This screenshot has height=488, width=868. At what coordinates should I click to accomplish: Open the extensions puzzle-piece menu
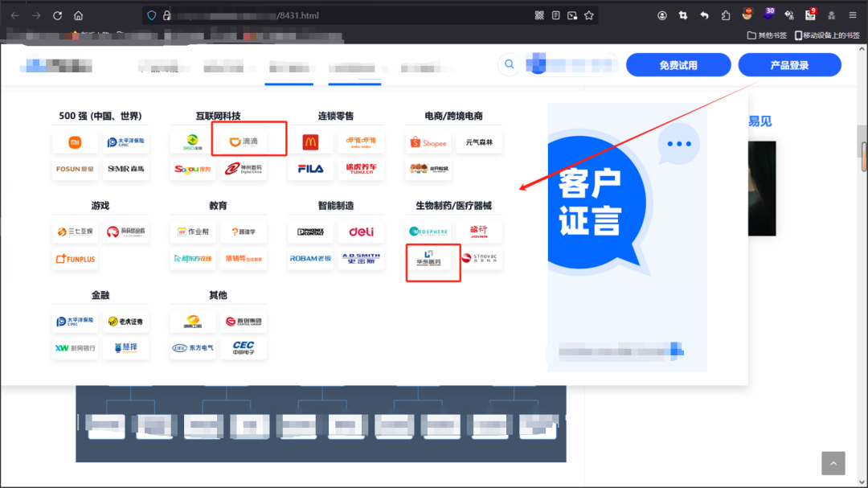(x=726, y=15)
